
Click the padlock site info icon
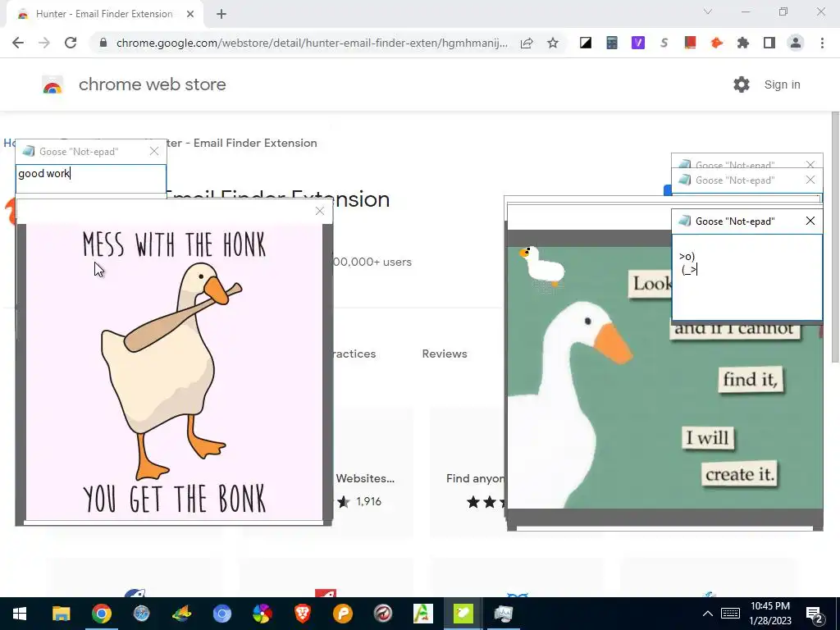point(103,43)
